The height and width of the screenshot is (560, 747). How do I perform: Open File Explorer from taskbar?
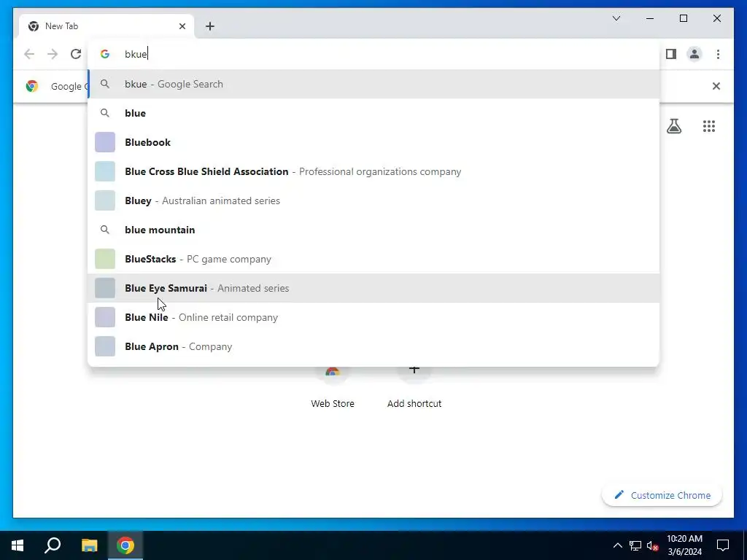89,545
